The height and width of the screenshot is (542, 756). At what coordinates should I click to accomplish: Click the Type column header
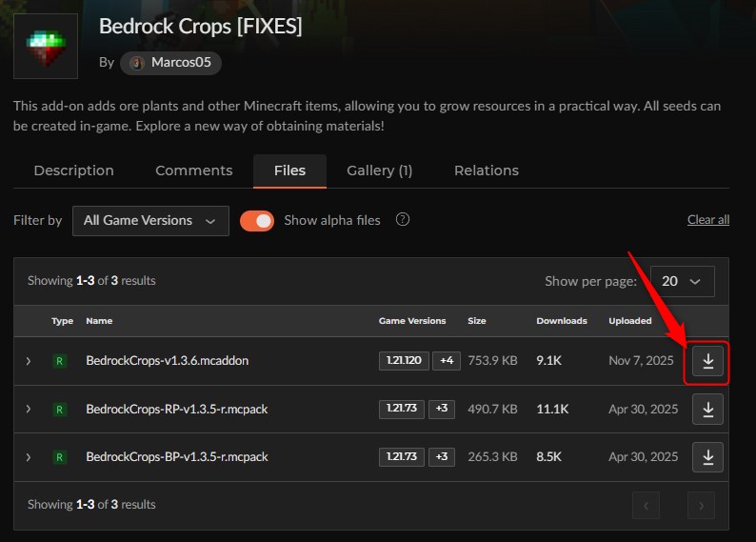(x=63, y=321)
